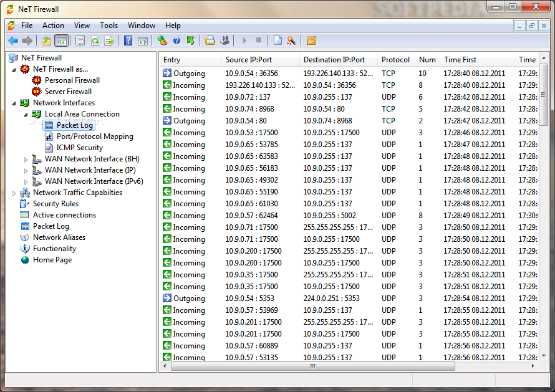Open the Action menu

tap(53, 26)
